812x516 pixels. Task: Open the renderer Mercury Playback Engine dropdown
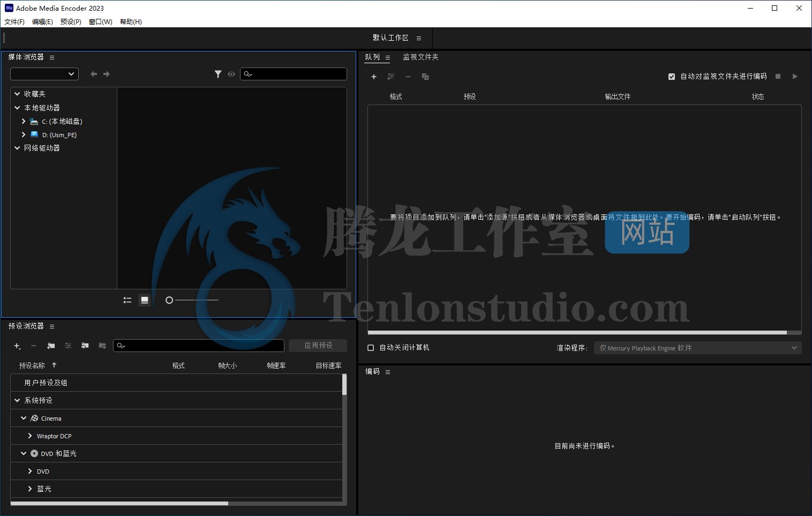698,348
